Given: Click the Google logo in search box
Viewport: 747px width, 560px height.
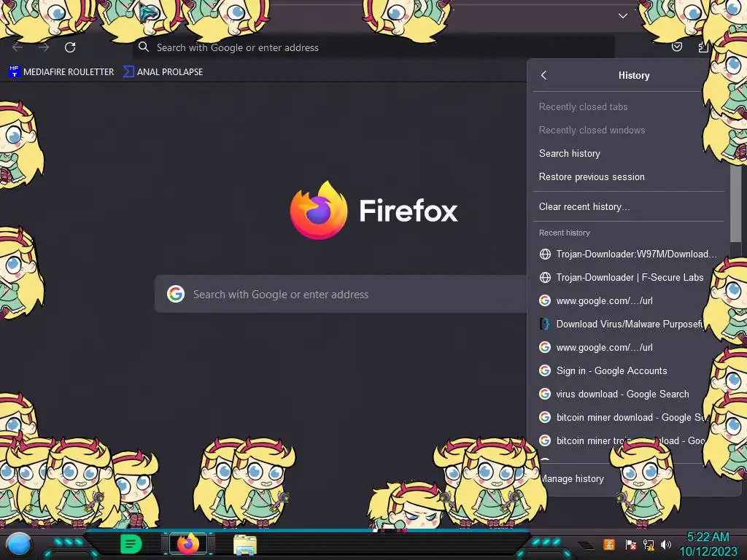Looking at the screenshot, I should click(x=176, y=294).
